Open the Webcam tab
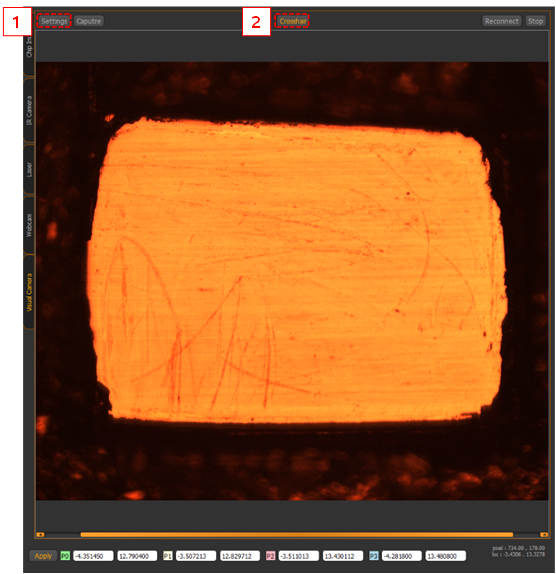Image resolution: width=556 pixels, height=574 pixels. click(29, 225)
